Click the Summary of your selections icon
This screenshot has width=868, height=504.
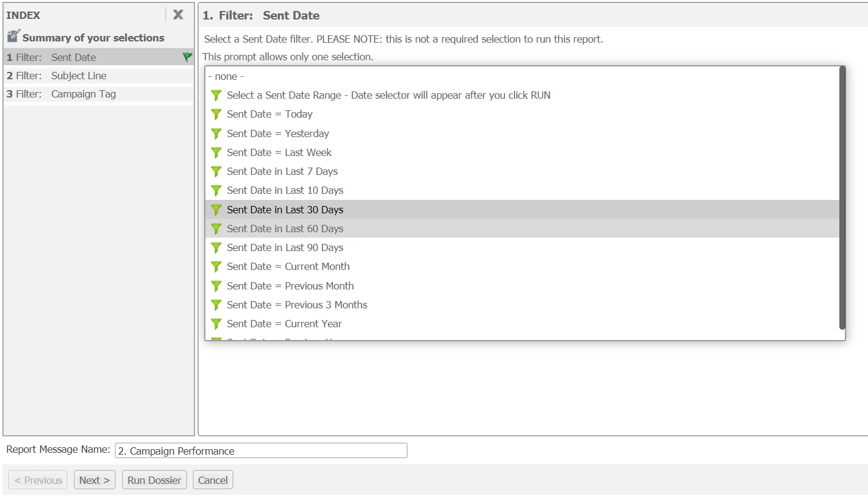[x=13, y=36]
